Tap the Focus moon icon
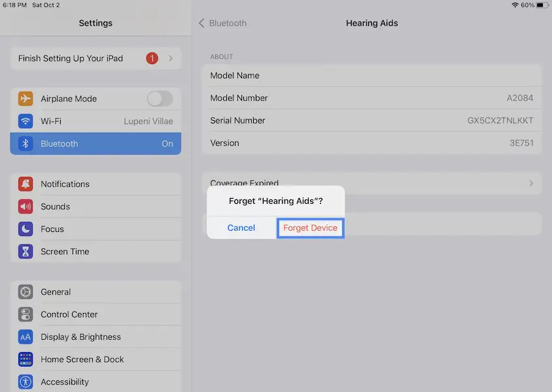Viewport: 552px width, 392px height. 26,229
